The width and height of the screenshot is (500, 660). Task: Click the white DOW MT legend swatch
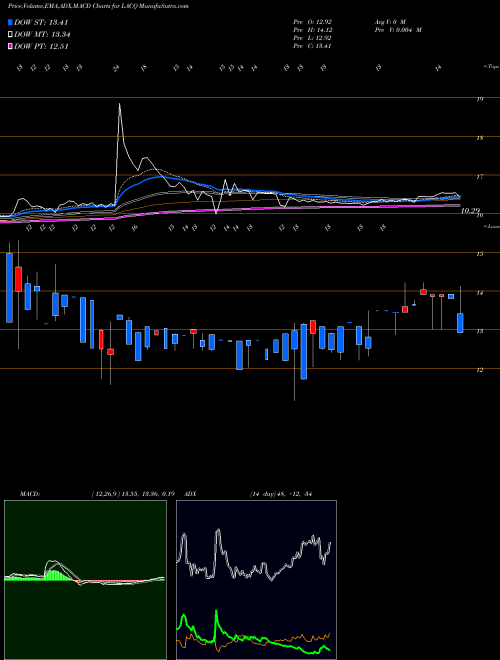(x=11, y=35)
